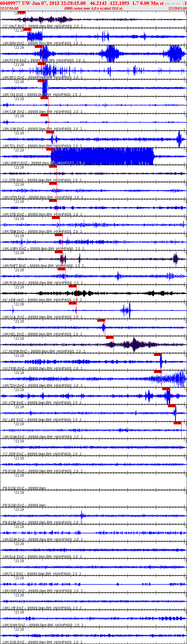The image size is (187, 644).
Task: Click station label UW.ELK.EHZ
Action: click(x=14, y=557)
